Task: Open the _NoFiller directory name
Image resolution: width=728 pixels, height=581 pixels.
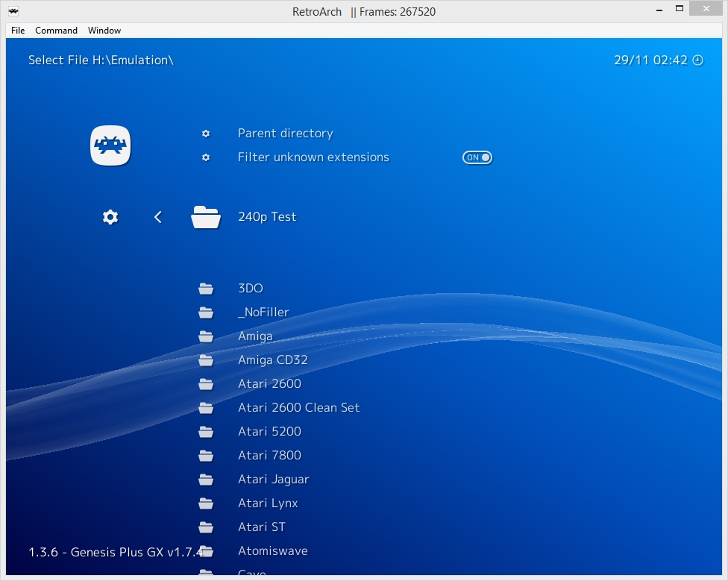Action: pos(263,312)
